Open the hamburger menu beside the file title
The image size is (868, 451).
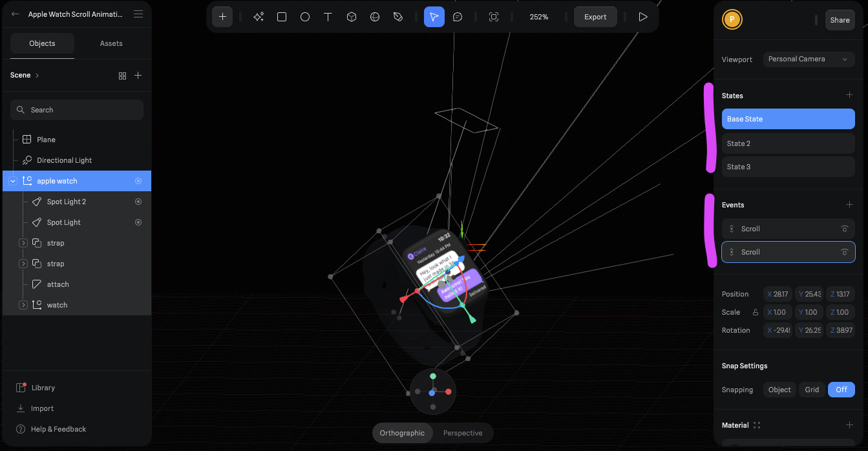point(138,14)
